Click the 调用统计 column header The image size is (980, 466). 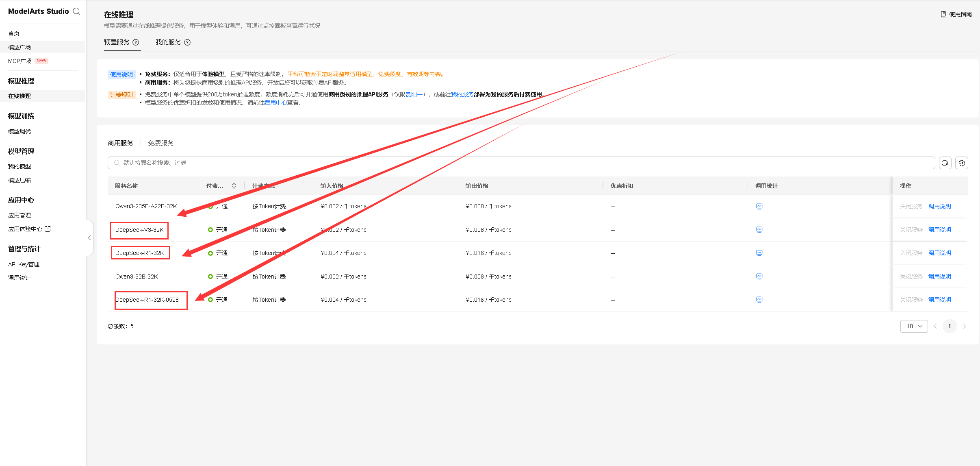(767, 186)
